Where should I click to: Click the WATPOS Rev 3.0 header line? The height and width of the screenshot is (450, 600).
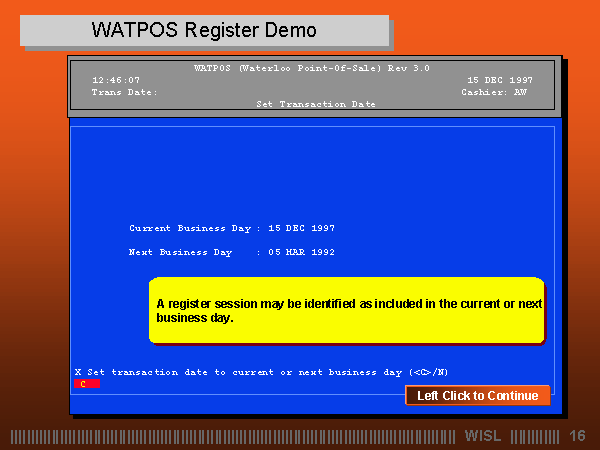pyautogui.click(x=311, y=68)
